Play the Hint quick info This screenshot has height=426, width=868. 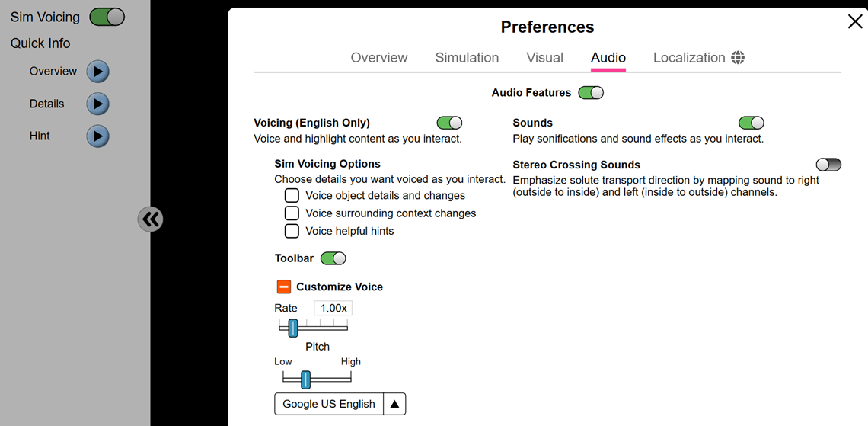coord(97,136)
